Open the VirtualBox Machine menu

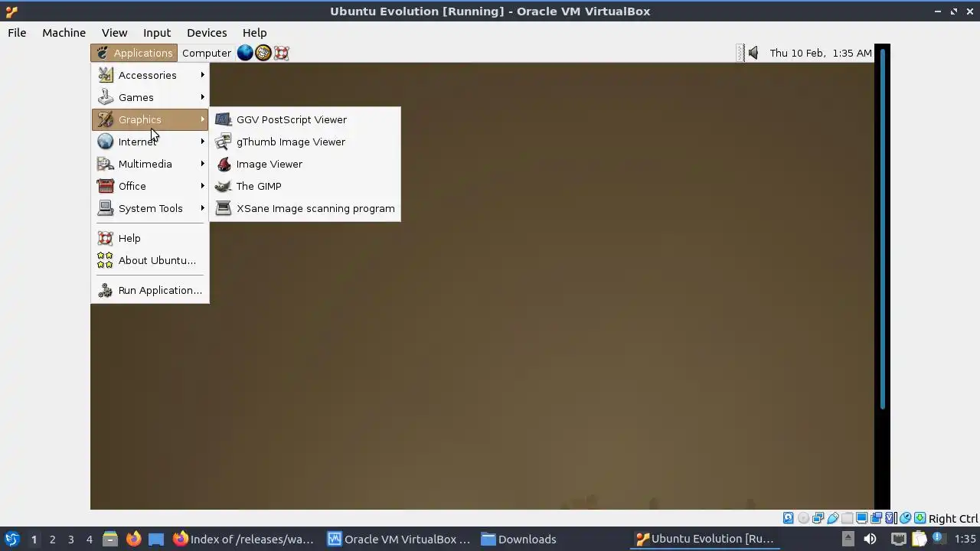pyautogui.click(x=64, y=33)
